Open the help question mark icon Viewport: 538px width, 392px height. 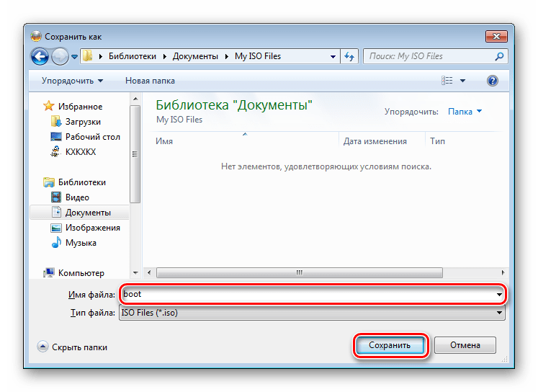[493, 81]
